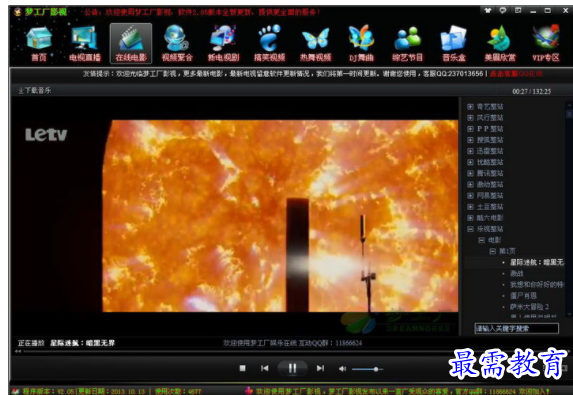The image size is (573, 395).
Task: Open the VIP专区 section
Action: click(546, 43)
